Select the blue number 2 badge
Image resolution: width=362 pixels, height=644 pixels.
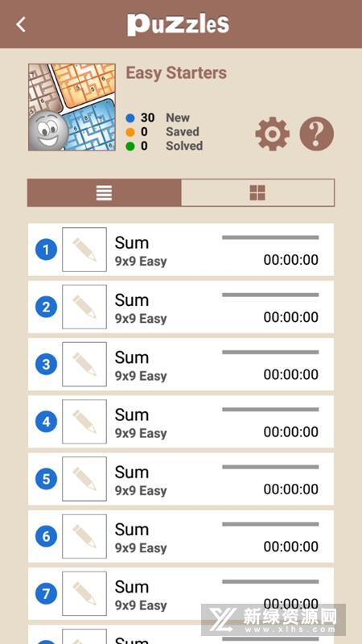click(x=46, y=308)
